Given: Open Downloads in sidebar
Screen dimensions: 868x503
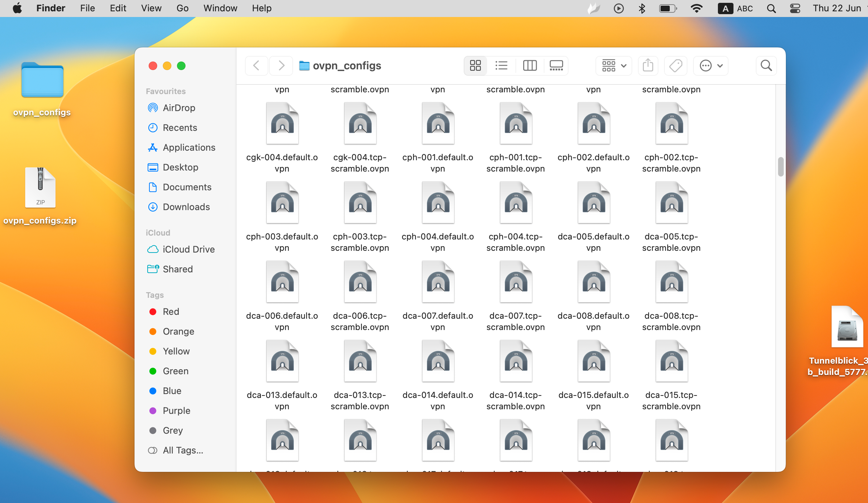Looking at the screenshot, I should (x=186, y=207).
